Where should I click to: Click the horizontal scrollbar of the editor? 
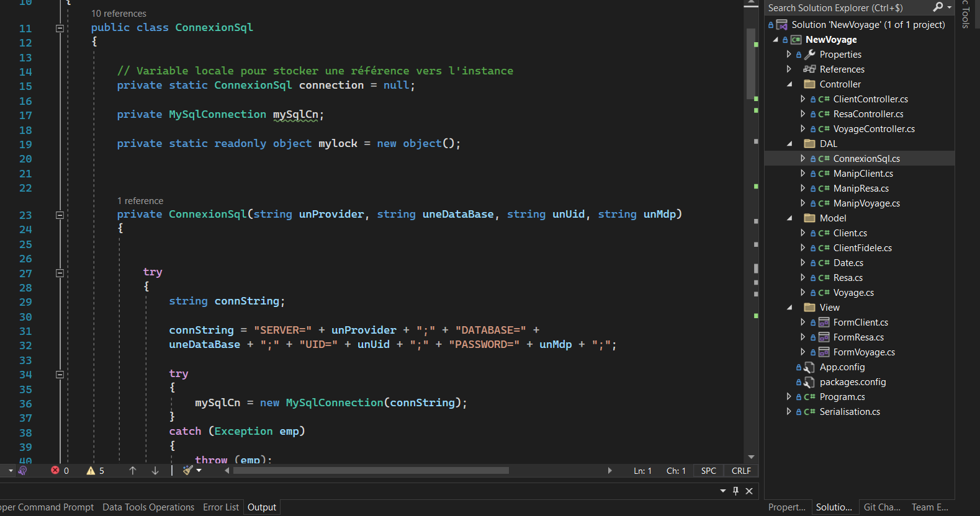coord(371,471)
